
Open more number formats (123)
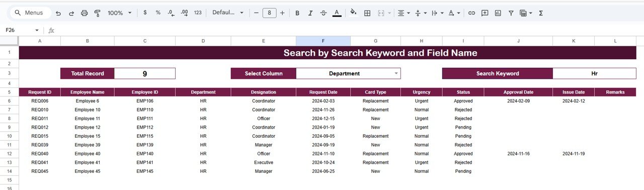pos(198,13)
